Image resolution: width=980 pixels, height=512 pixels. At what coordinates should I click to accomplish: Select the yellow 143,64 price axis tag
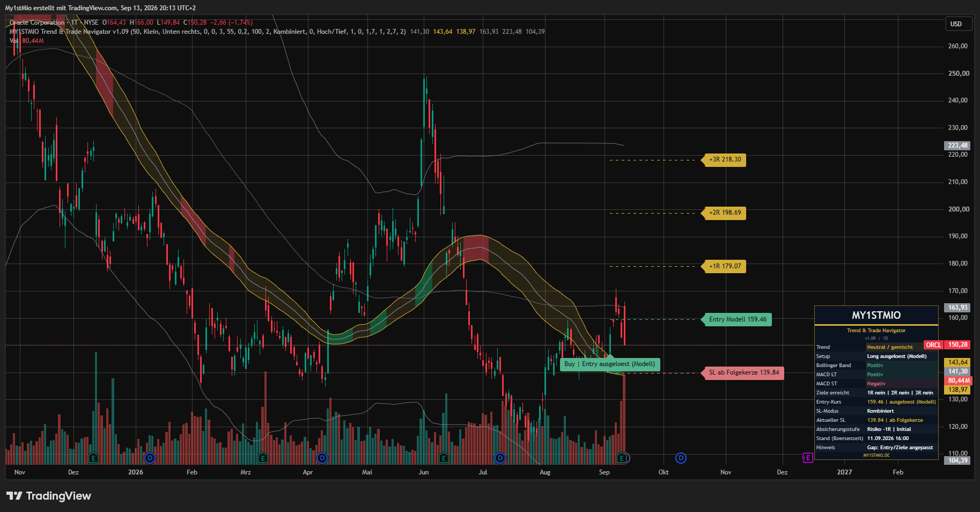click(957, 362)
